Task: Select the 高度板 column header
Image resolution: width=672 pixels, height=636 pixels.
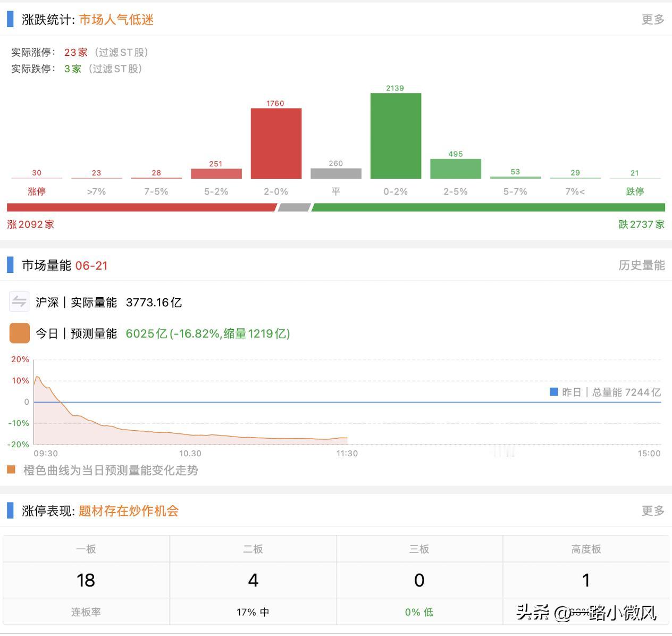Action: pos(585,549)
